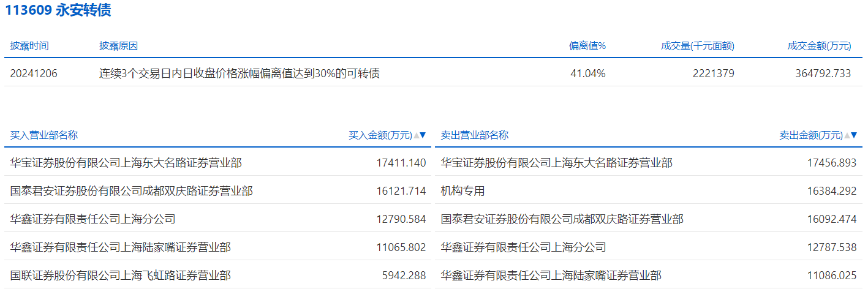Sort by 买入金额(万元) column header
868x289 pixels.
[387, 135]
